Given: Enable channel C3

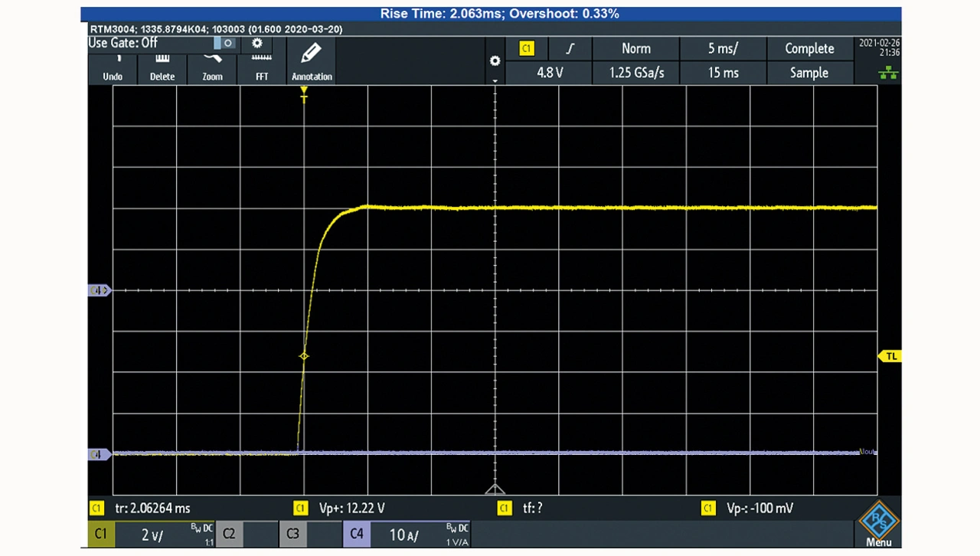Looking at the screenshot, I should (310, 534).
